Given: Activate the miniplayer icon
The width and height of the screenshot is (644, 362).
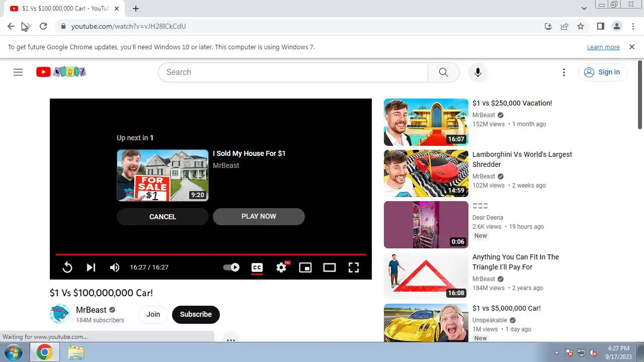Looking at the screenshot, I should click(305, 267).
